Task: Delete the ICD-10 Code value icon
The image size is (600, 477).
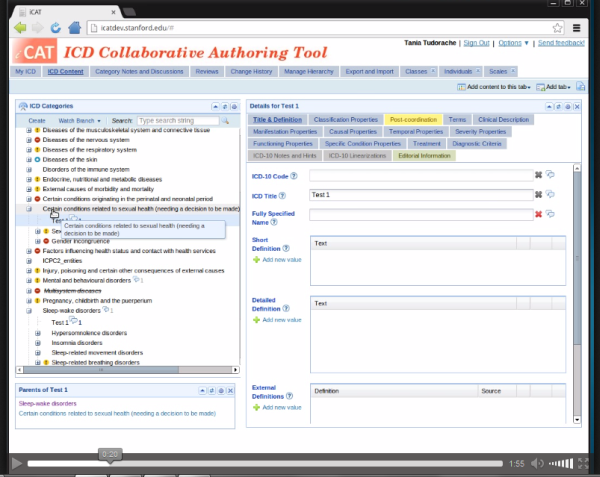Action: click(x=538, y=175)
